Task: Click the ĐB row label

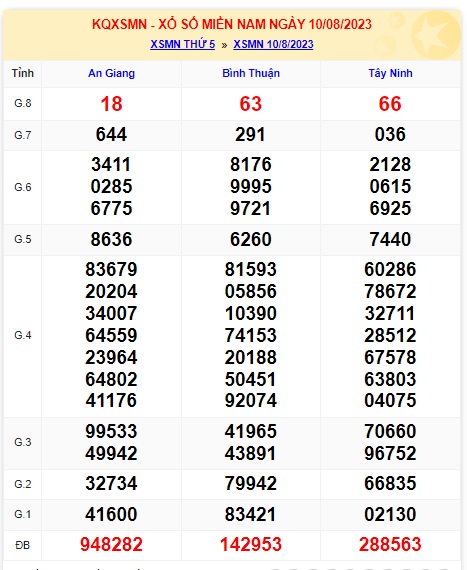Action: point(23,545)
